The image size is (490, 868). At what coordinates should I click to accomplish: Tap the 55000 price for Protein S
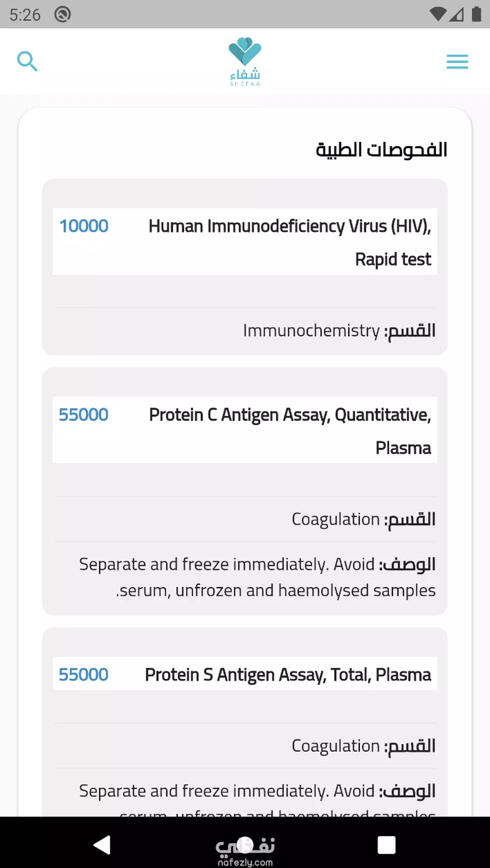click(84, 675)
